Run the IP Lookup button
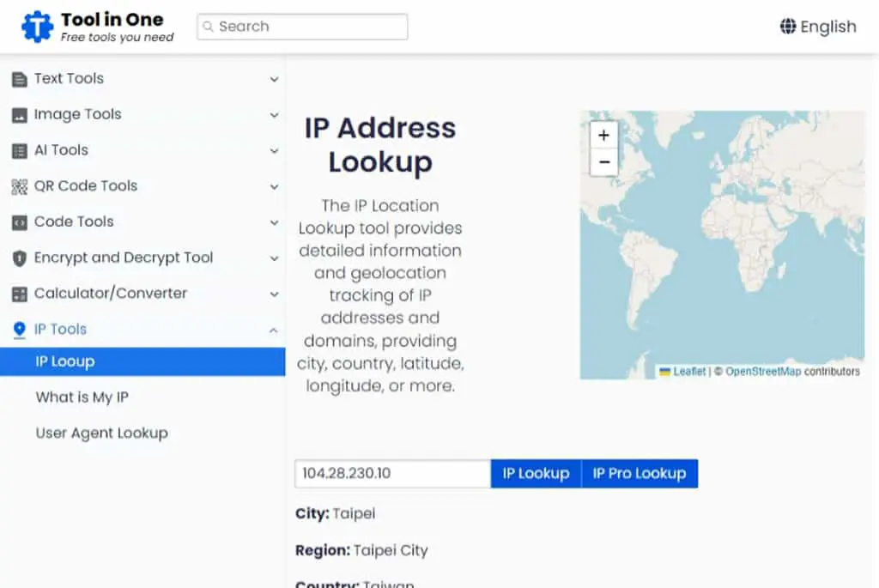 coord(536,474)
